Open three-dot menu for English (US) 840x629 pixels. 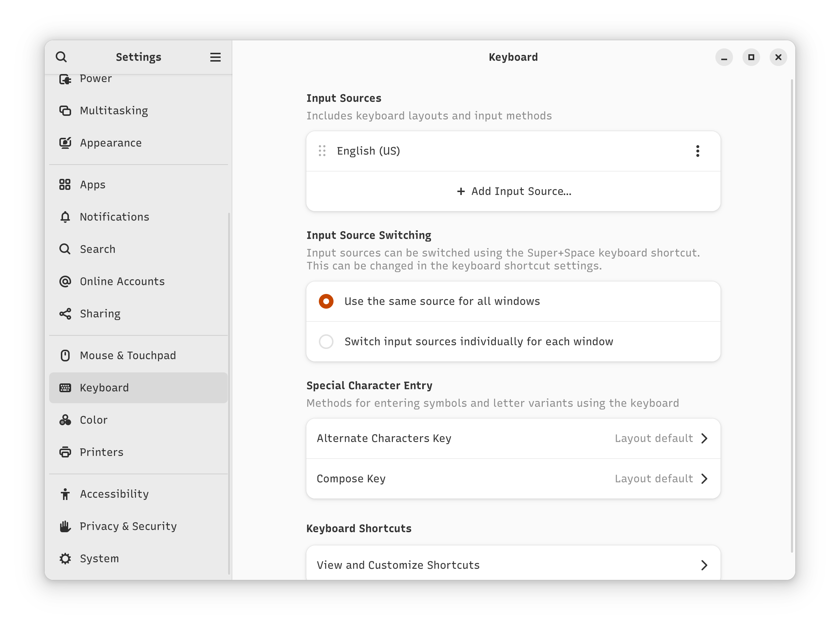pyautogui.click(x=697, y=151)
